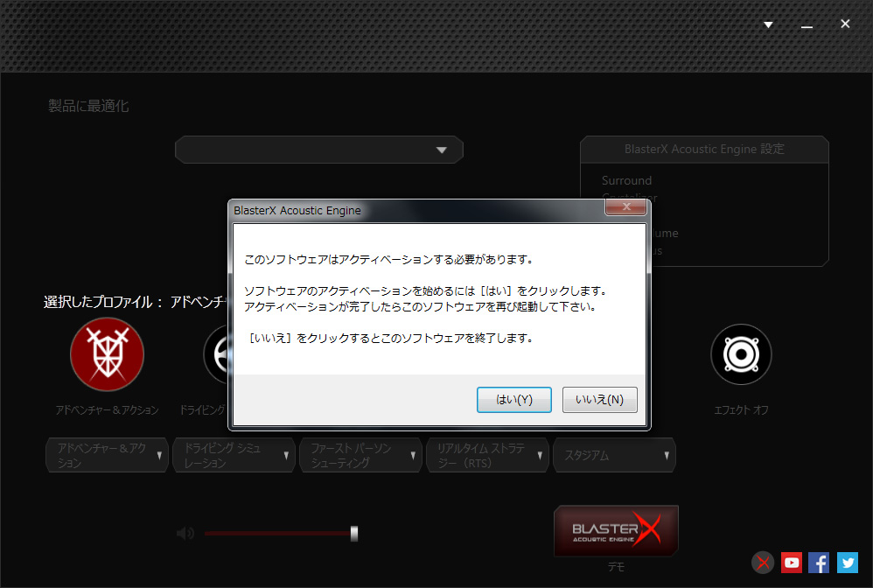The width and height of the screenshot is (873, 588).
Task: Open the BlasterX Acoustic Engine demo logo
Action: [616, 530]
